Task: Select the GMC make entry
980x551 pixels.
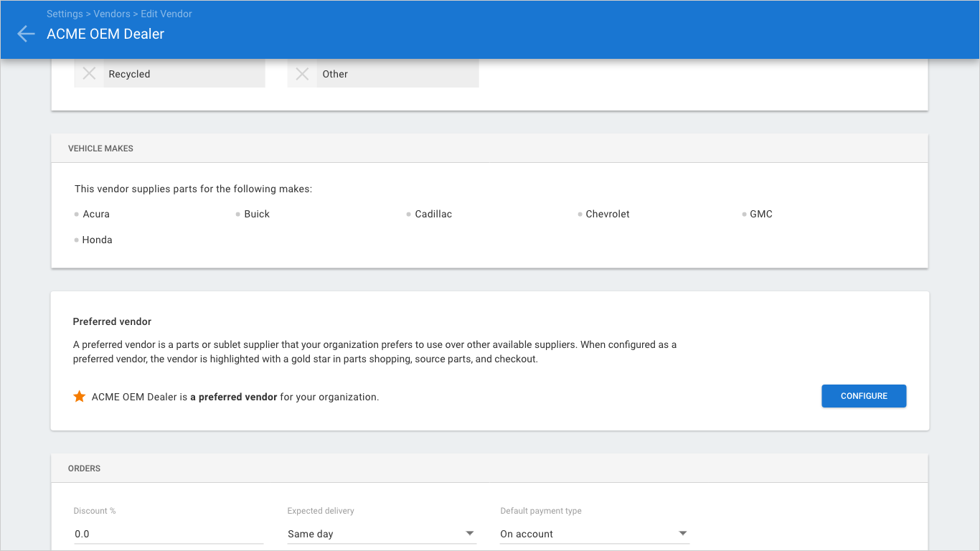Action: 761,214
